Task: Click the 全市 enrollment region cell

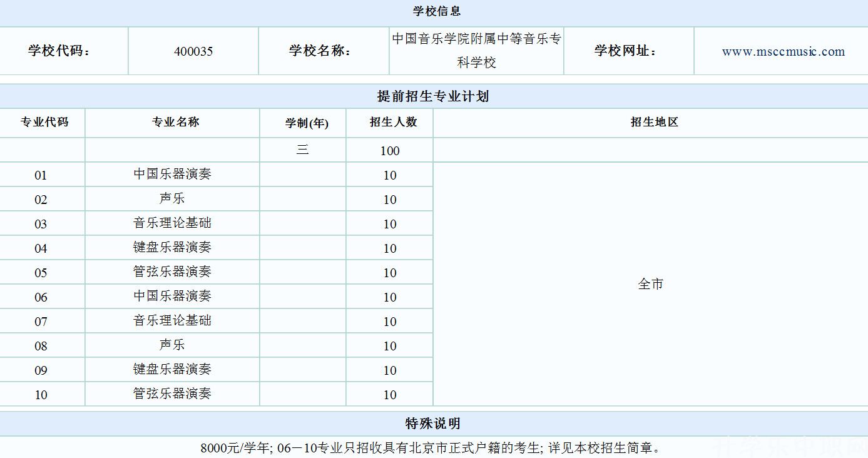Action: pos(651,284)
